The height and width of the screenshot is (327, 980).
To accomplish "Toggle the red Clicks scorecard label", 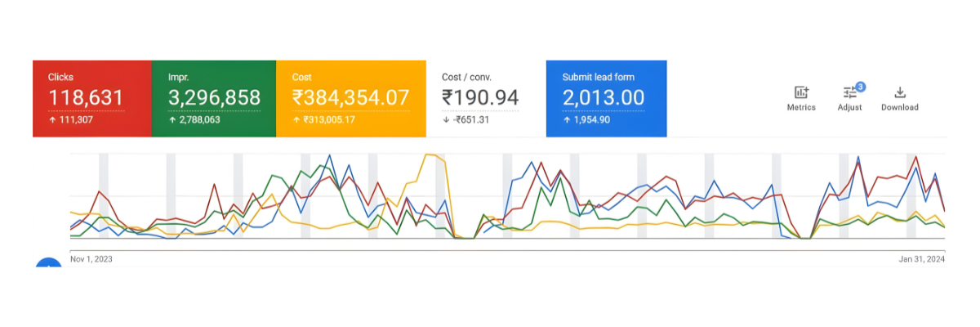I will pos(61,77).
